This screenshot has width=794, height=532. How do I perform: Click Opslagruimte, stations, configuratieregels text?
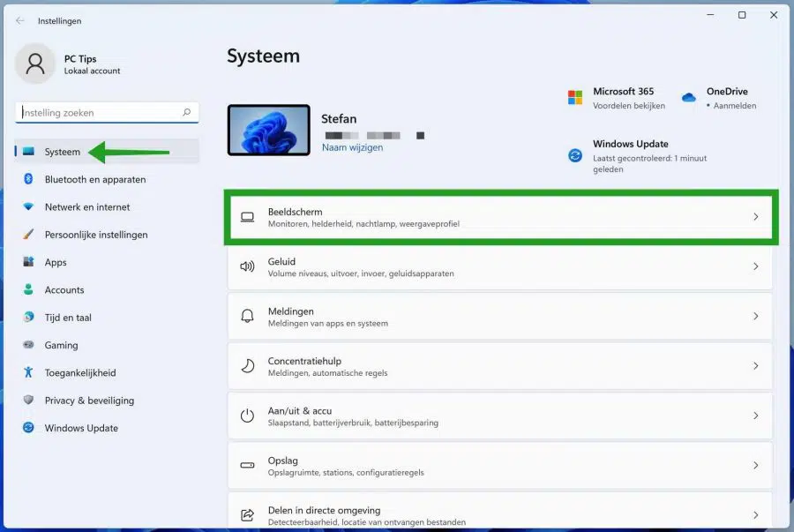(346, 472)
